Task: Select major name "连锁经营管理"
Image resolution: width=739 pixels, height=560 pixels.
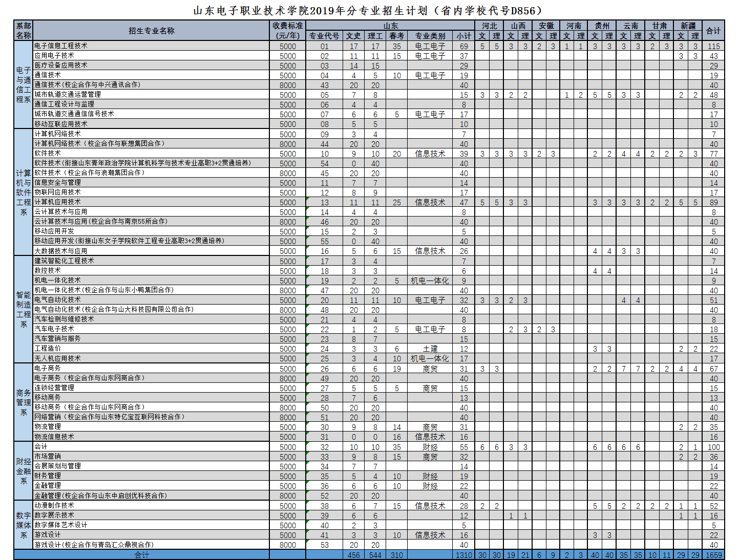Action: pos(54,387)
